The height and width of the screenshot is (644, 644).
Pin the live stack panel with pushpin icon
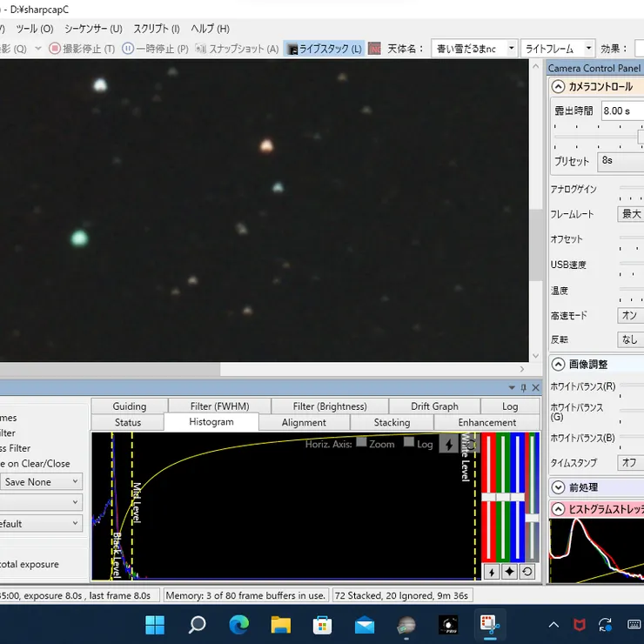(523, 388)
